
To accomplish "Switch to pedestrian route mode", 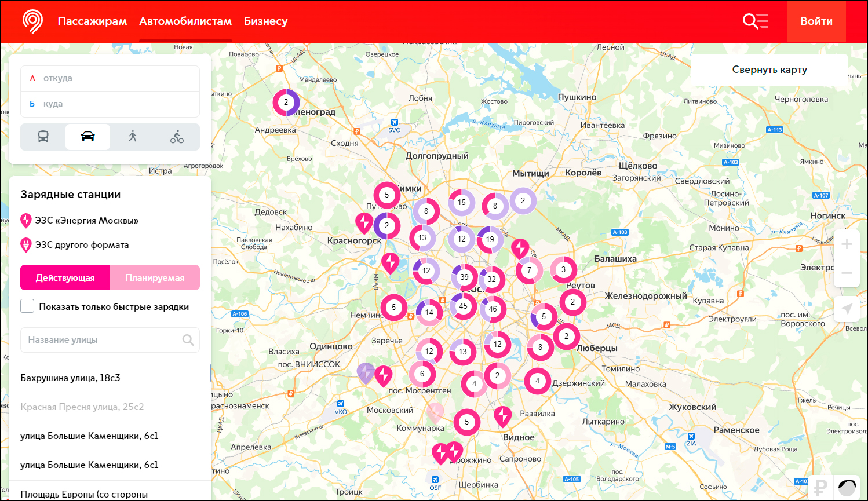I will [132, 137].
